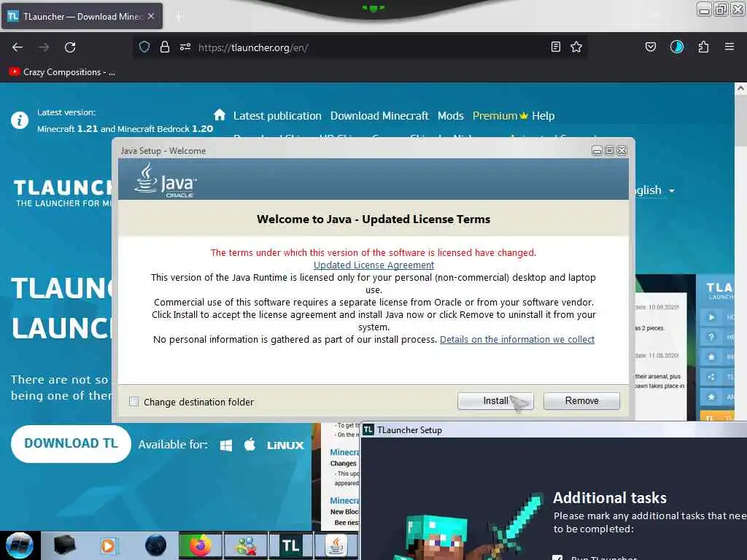The height and width of the screenshot is (560, 747).
Task: Click the Remove button in Java Setup
Action: (581, 401)
